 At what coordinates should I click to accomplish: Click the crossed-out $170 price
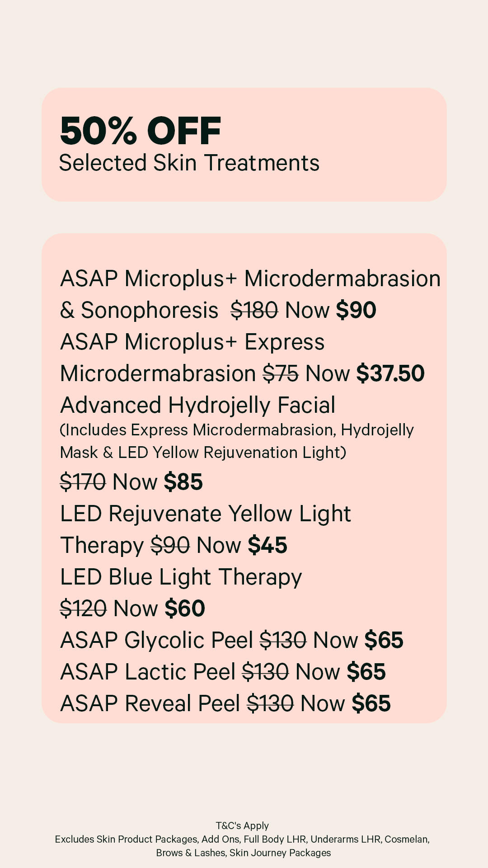[x=83, y=482]
